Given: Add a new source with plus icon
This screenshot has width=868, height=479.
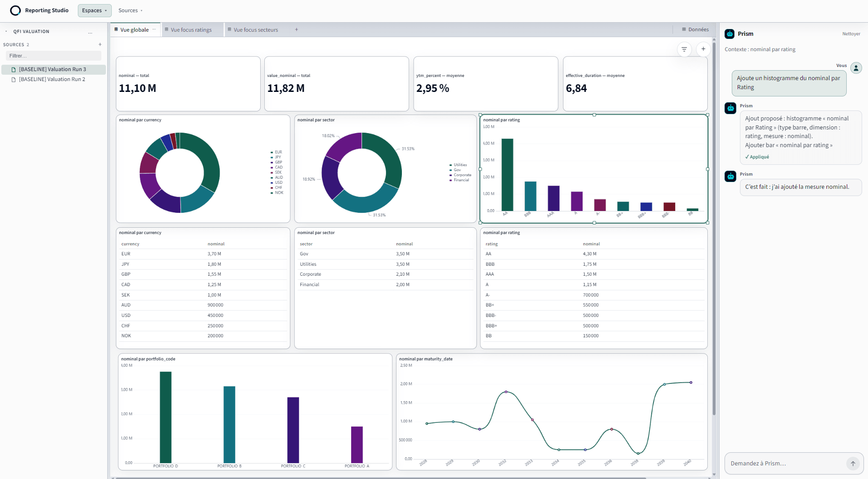Looking at the screenshot, I should pyautogui.click(x=100, y=44).
